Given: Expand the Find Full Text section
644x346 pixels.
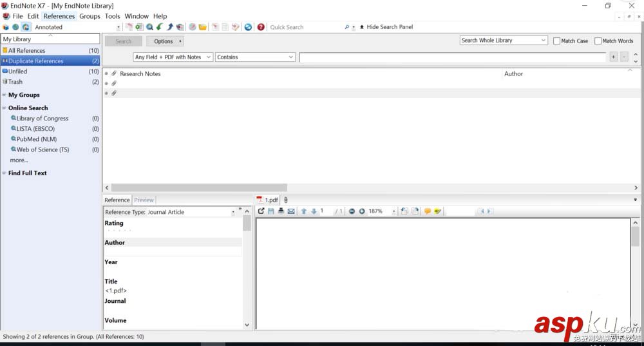Looking at the screenshot, I should pos(4,173).
